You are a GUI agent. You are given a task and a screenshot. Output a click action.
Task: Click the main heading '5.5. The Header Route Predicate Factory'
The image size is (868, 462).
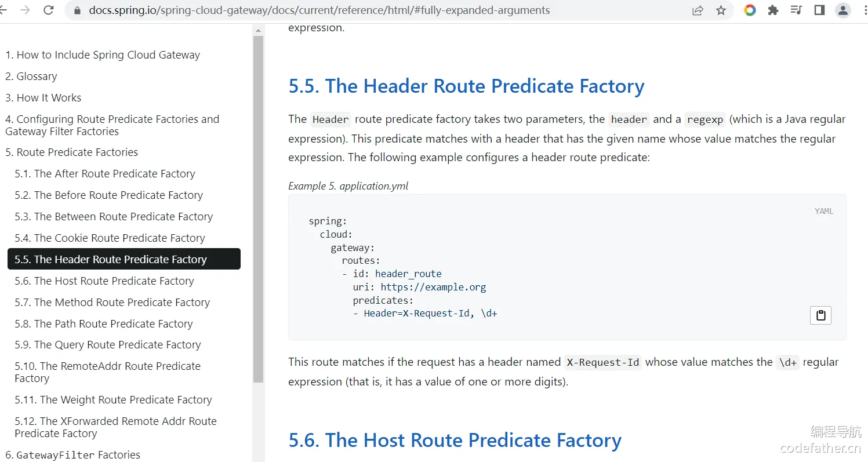pos(467,86)
